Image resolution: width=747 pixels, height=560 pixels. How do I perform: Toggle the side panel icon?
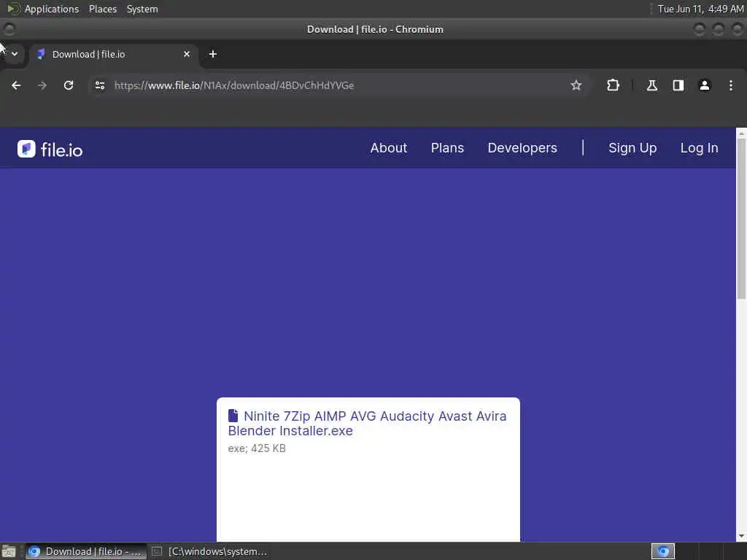pyautogui.click(x=678, y=85)
